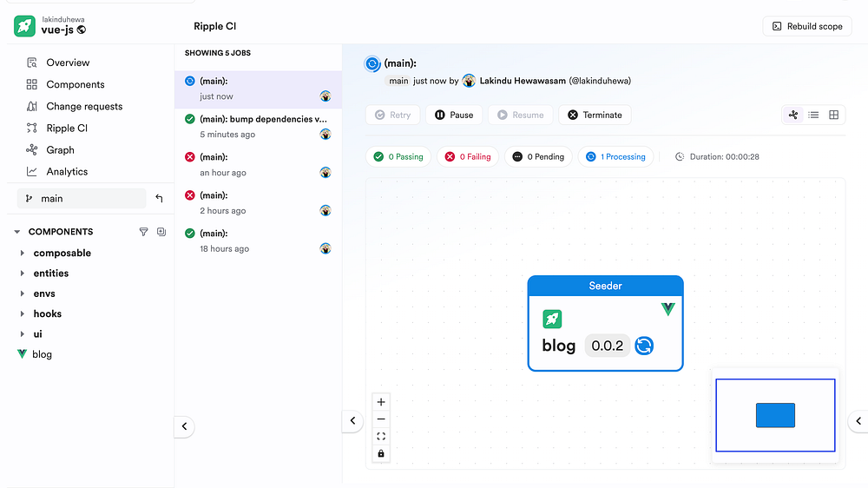868x488 pixels.
Task: Filter by 1 Processing
Action: 615,157
